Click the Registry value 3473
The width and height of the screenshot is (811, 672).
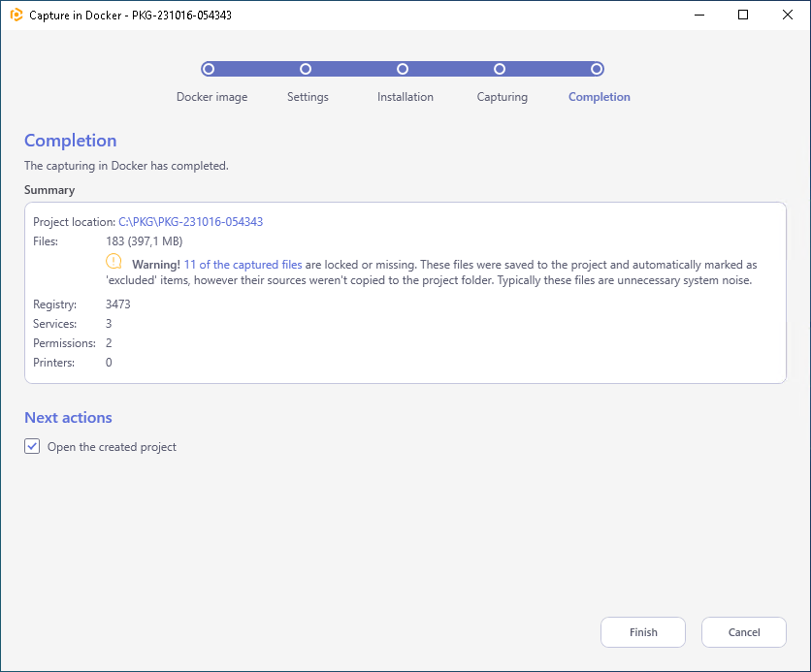click(118, 304)
